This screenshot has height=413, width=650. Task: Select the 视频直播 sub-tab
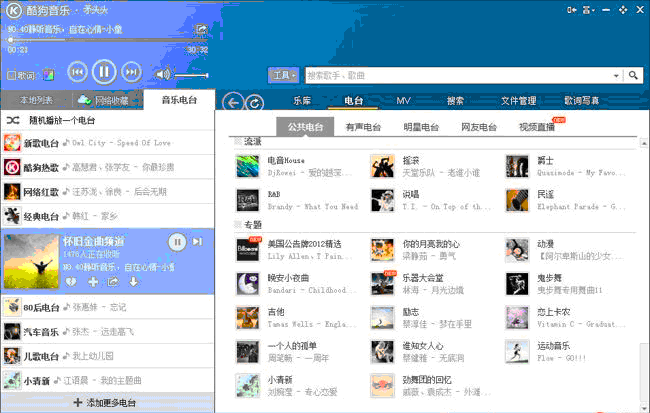click(x=537, y=127)
